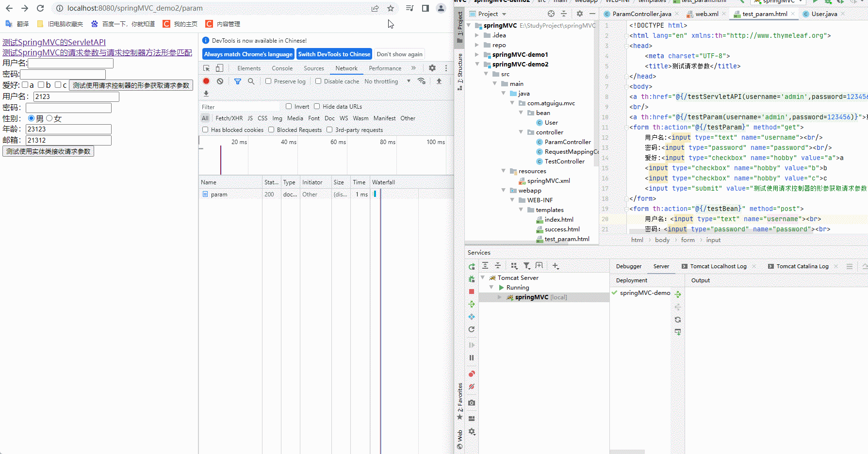868x454 pixels.
Task: Mute breakpoints in the Services sidebar
Action: (472, 387)
